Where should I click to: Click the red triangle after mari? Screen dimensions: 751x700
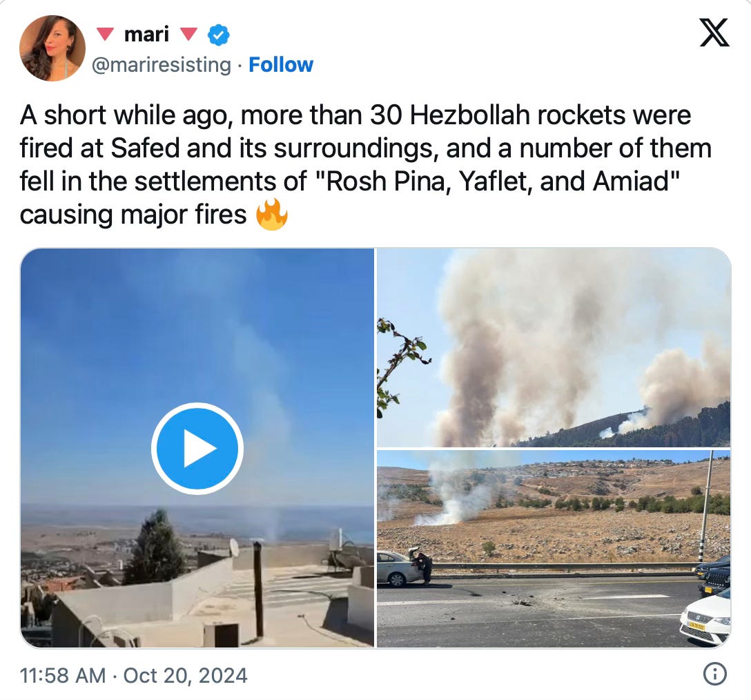coord(188,34)
